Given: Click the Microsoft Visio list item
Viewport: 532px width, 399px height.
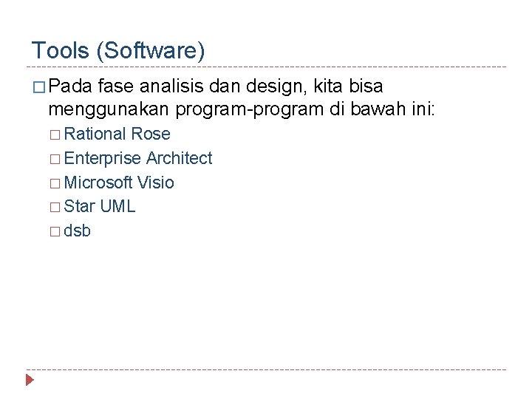Looking at the screenshot, I should point(119,183).
